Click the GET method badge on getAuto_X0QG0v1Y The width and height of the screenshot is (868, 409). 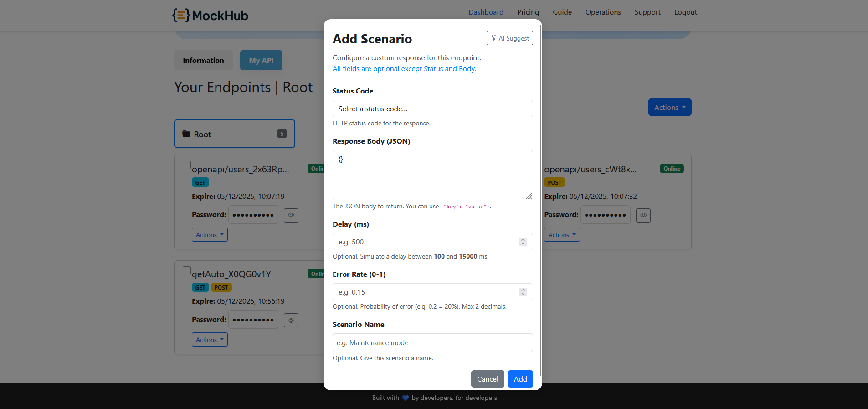(200, 287)
